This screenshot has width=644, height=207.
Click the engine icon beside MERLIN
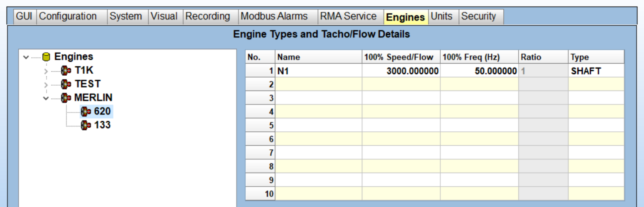coord(66,98)
